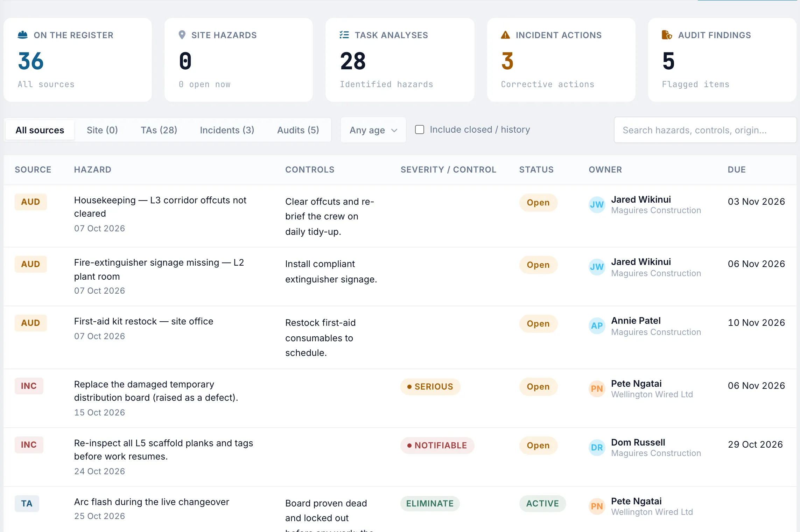Click the SEVERITY / CONTROL column header
This screenshot has height=532, width=800.
click(448, 170)
